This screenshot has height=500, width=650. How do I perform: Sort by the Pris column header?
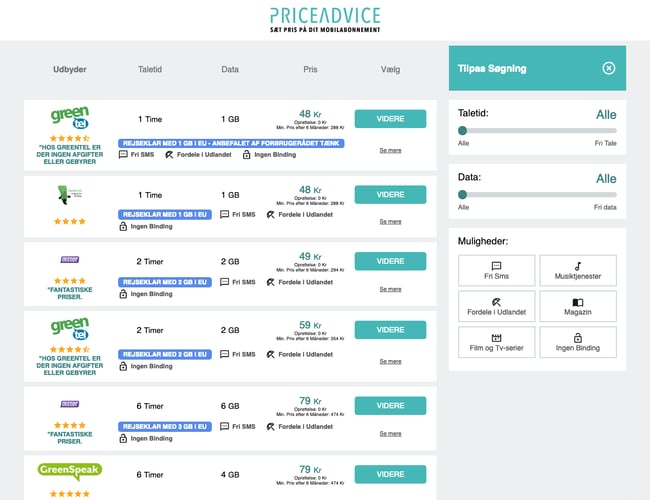pos(310,69)
